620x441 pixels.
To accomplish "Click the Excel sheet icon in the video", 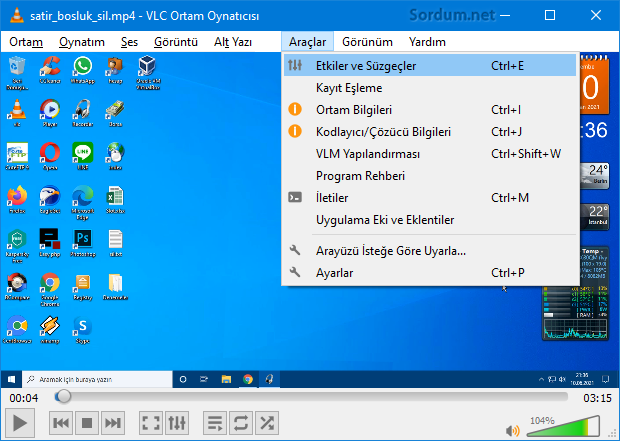I will [x=115, y=196].
